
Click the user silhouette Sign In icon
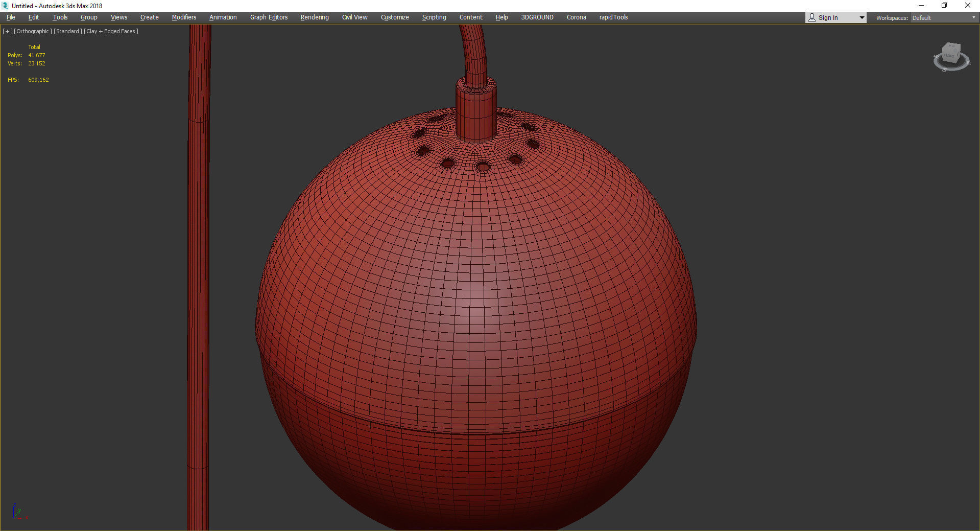click(x=812, y=17)
